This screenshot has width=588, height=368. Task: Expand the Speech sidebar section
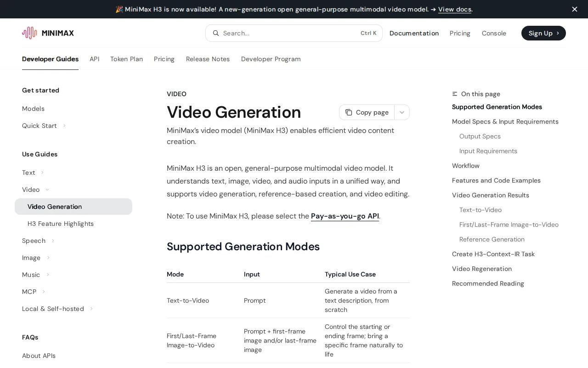click(53, 241)
